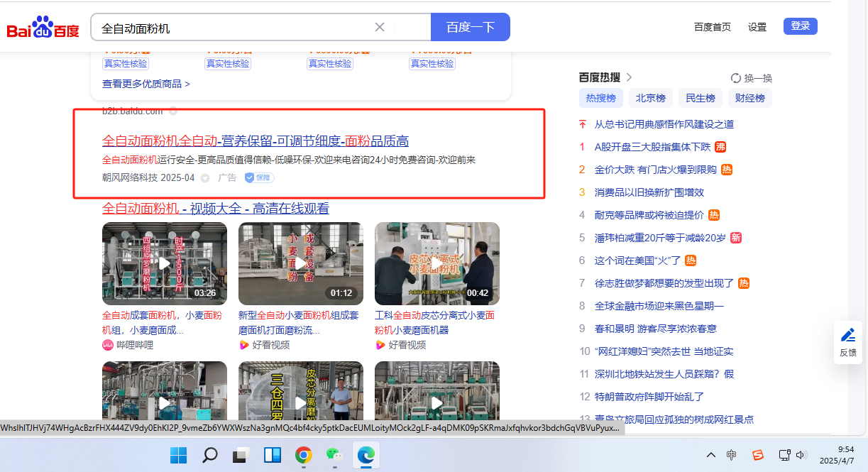The height and width of the screenshot is (472, 868).
Task: Click the 换一换 refresh icon
Action: 736,78
